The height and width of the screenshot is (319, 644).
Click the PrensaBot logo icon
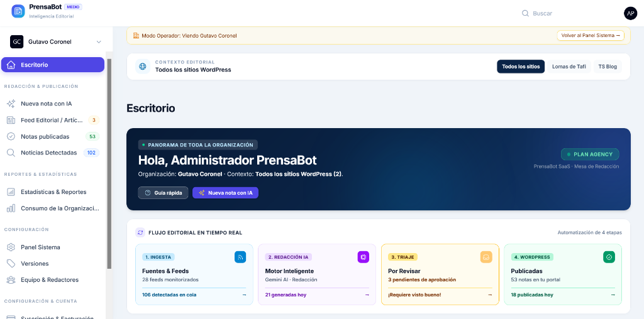[x=18, y=11]
